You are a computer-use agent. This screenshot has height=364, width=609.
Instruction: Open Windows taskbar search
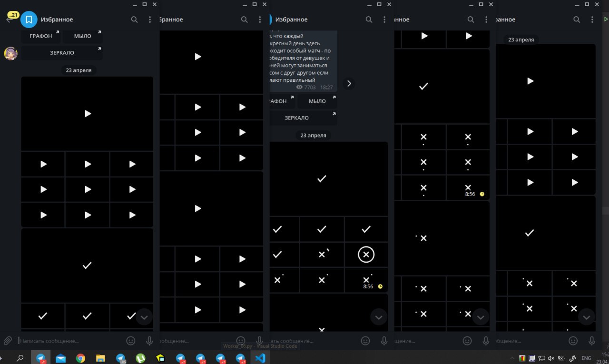coord(20,358)
